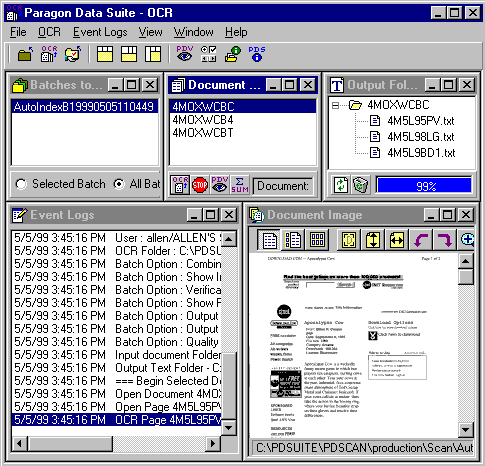485x466 pixels.
Task: Click the folder info toolbar icon
Action: tap(233, 54)
